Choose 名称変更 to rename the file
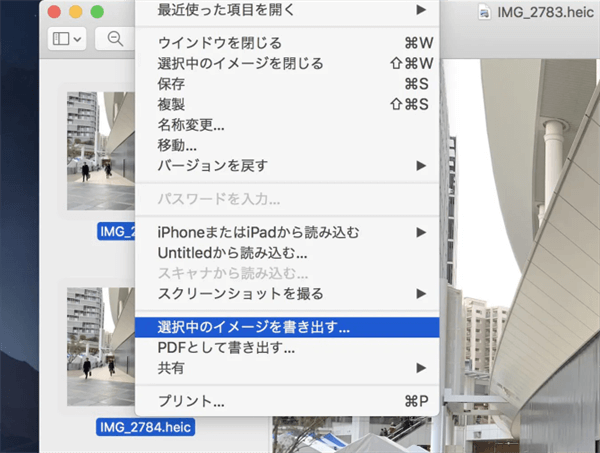600x453 pixels. (191, 125)
